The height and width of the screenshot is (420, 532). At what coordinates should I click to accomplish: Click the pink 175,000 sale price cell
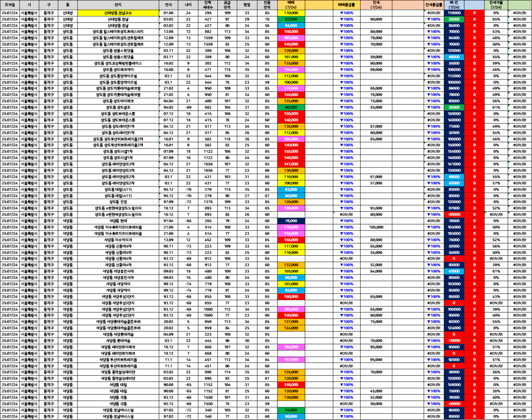coord(291,88)
